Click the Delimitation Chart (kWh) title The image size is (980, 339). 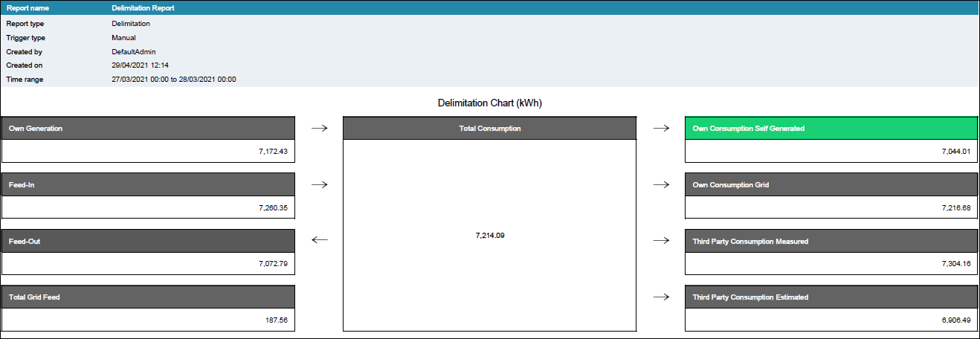(x=489, y=103)
